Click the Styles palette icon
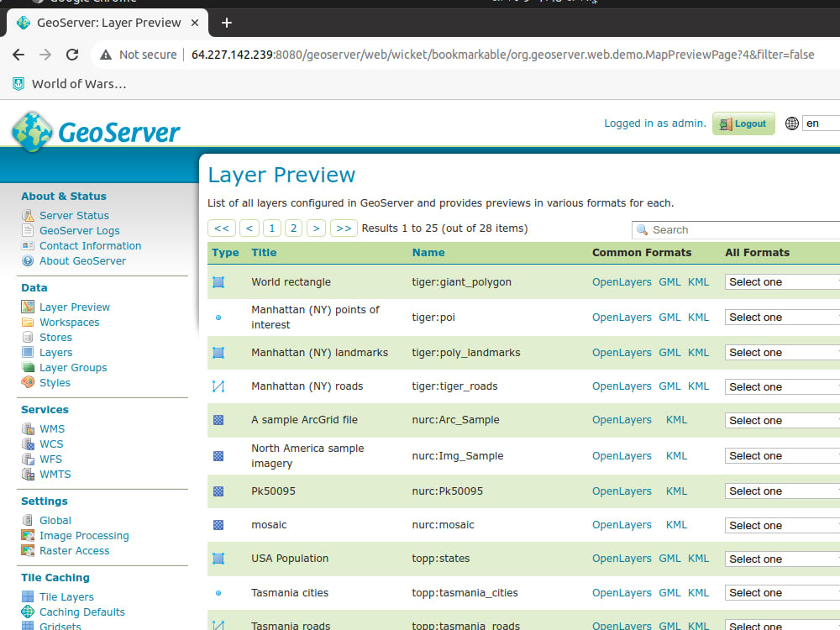 point(28,382)
